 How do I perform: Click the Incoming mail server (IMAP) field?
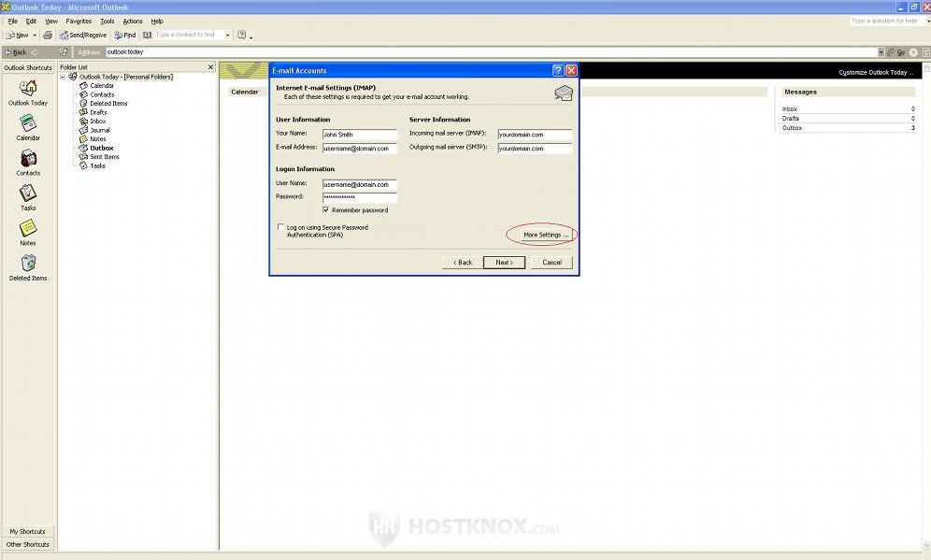tap(535, 135)
